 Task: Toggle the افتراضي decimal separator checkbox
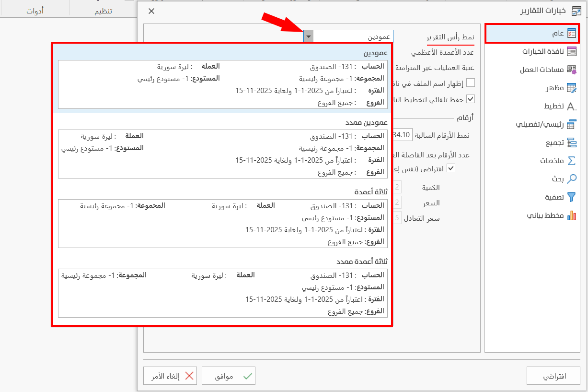451,168
